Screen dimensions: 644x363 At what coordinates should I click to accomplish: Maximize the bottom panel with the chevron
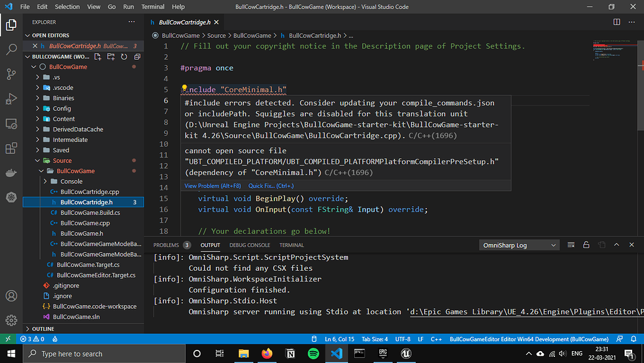tap(616, 245)
